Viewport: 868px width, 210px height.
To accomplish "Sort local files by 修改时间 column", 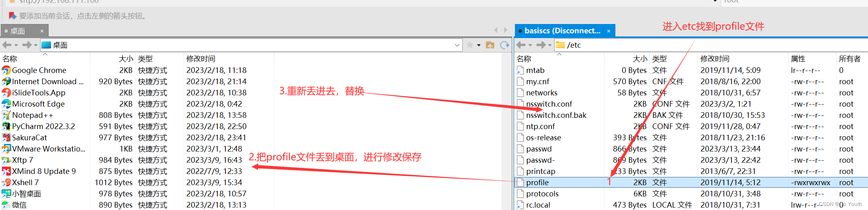I will pos(229,59).
